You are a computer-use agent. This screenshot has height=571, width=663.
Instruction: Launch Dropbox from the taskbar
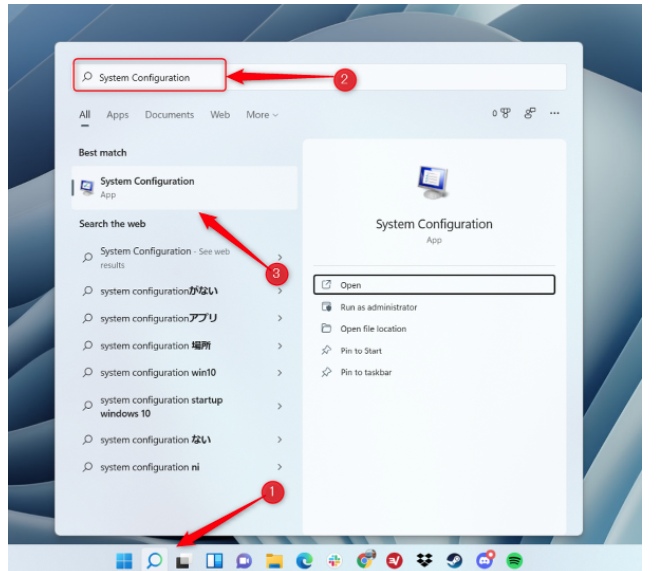pos(424,560)
